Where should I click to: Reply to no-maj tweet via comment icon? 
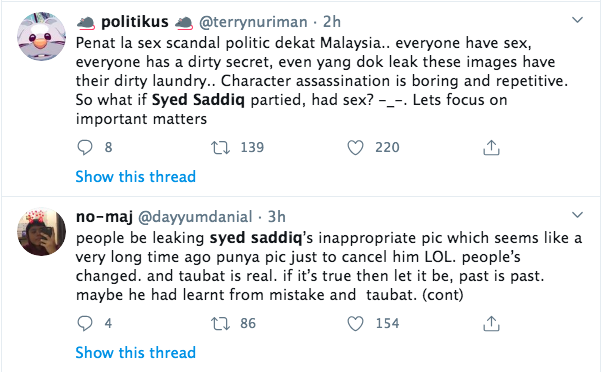click(x=85, y=323)
